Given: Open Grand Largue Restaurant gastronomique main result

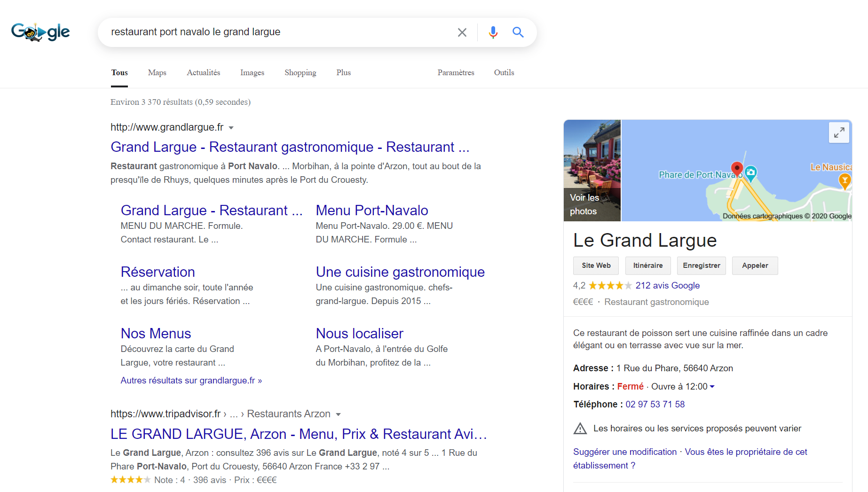Looking at the screenshot, I should [x=290, y=147].
